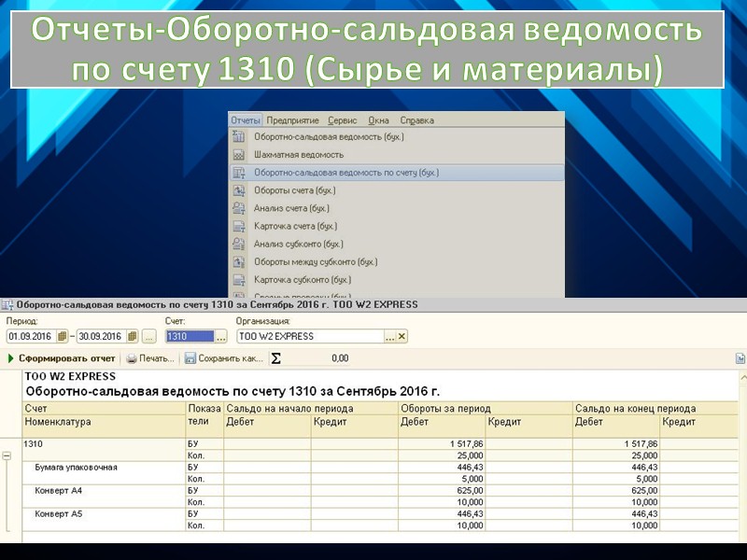Click the Обороты счета (бух.) icon
The image size is (747, 560).
(239, 190)
